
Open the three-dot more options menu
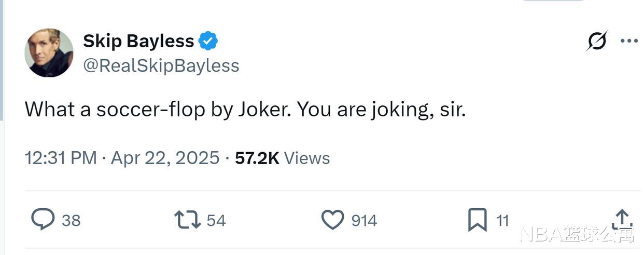(x=629, y=41)
